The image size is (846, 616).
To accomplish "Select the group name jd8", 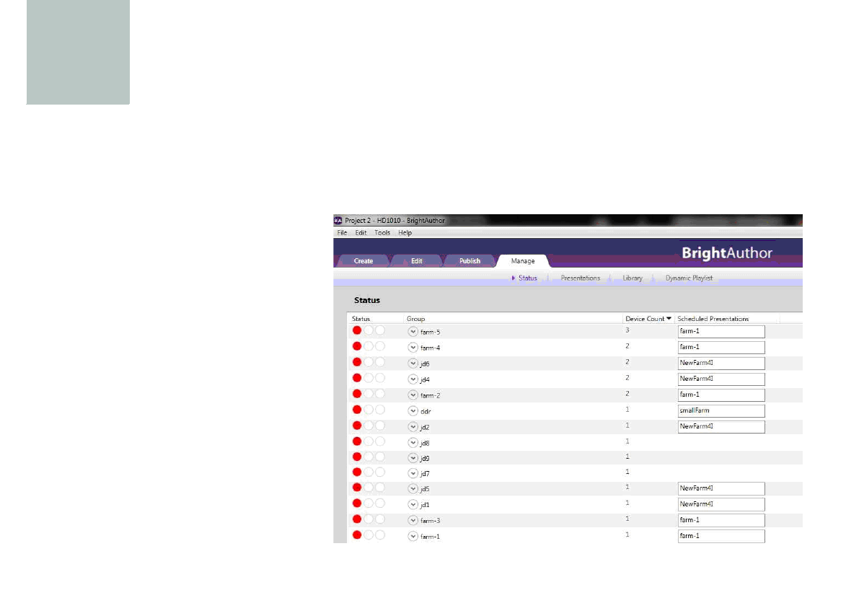I will point(425,444).
